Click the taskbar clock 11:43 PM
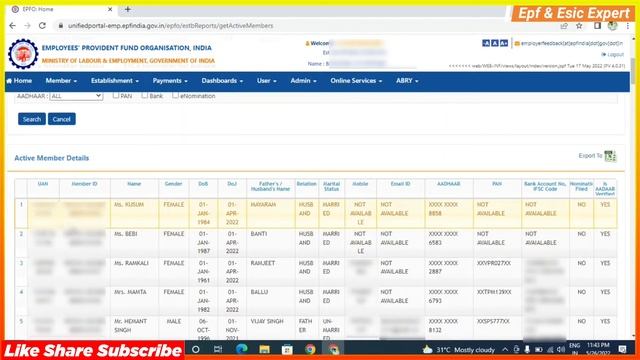Image resolution: width=640 pixels, height=360 pixels. coord(598,346)
